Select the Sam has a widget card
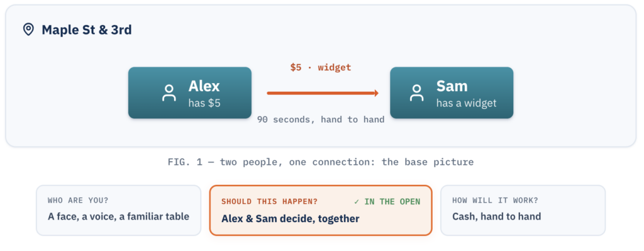 pos(452,93)
